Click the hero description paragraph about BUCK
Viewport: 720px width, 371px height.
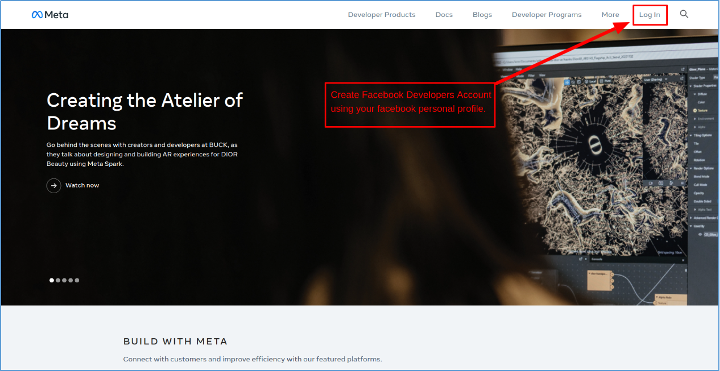point(142,154)
